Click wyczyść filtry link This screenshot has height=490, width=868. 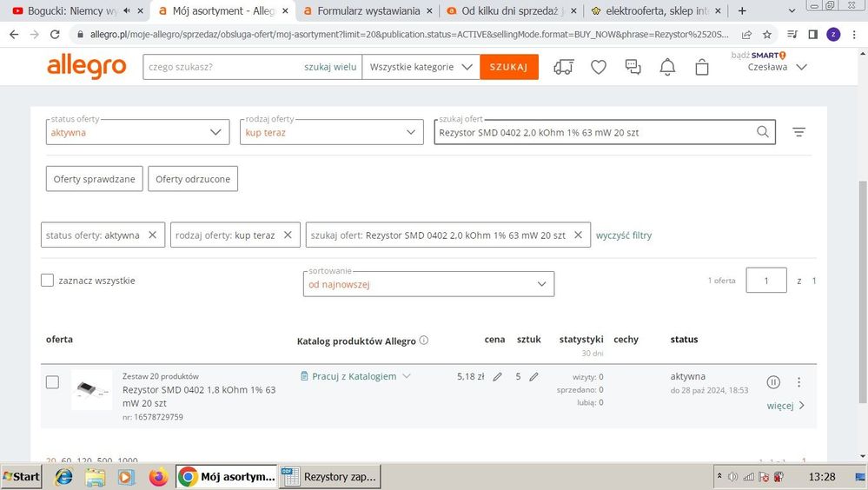(624, 235)
